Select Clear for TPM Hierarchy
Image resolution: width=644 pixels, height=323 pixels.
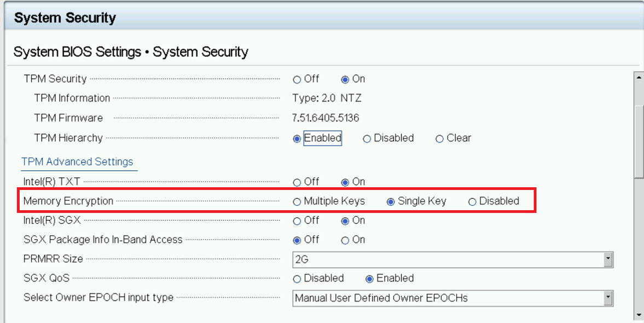(439, 138)
